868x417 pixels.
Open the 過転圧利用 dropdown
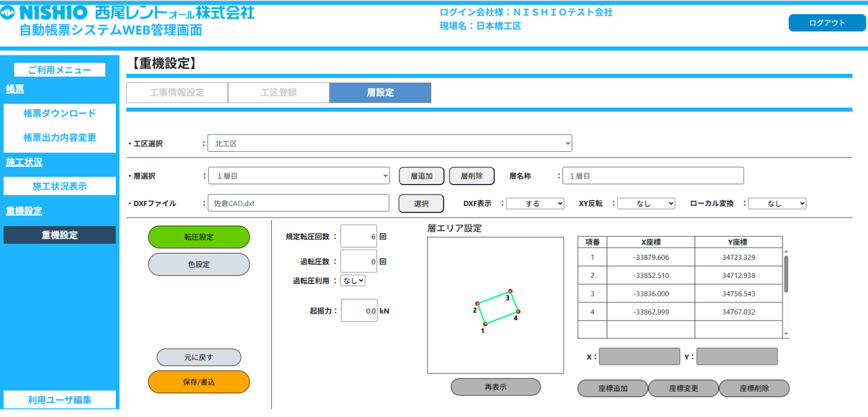tap(353, 280)
